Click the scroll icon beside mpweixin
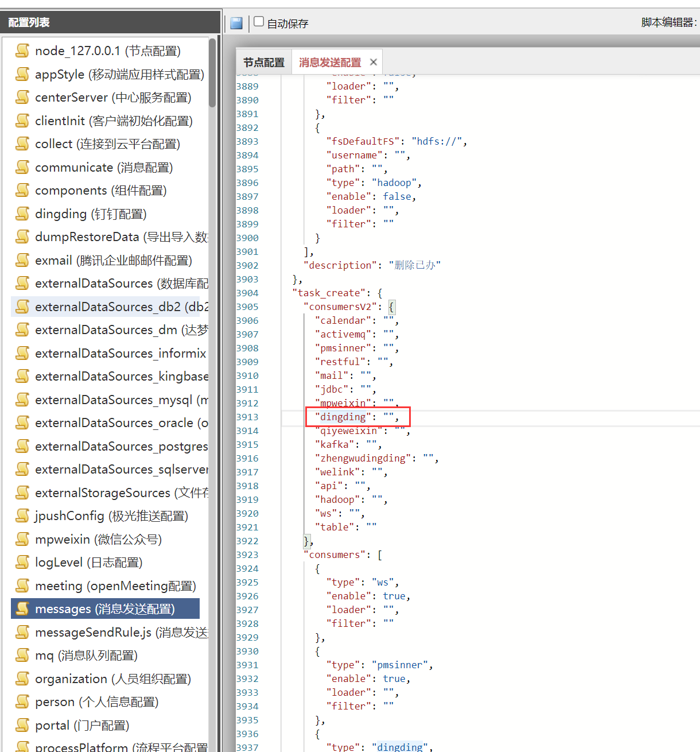The image size is (700, 752). (22, 539)
